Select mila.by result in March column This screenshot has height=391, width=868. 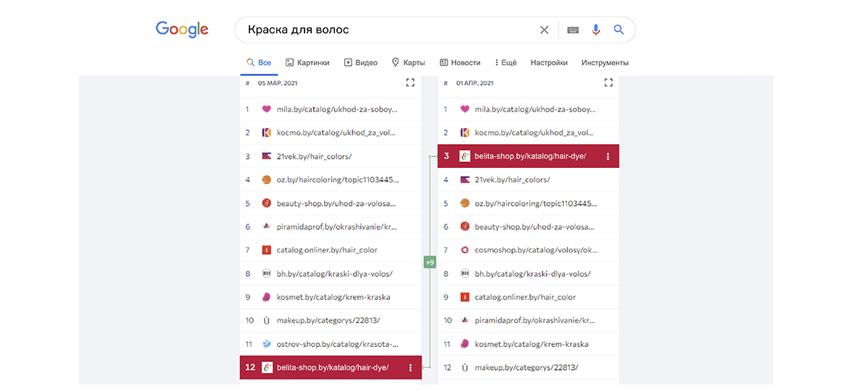336,109
